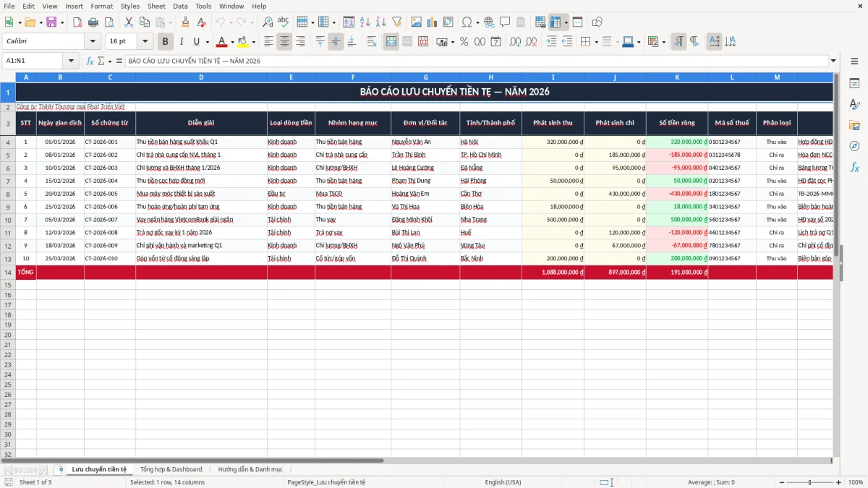This screenshot has width=868, height=488.
Task: Format cells as percent
Action: coord(464,42)
